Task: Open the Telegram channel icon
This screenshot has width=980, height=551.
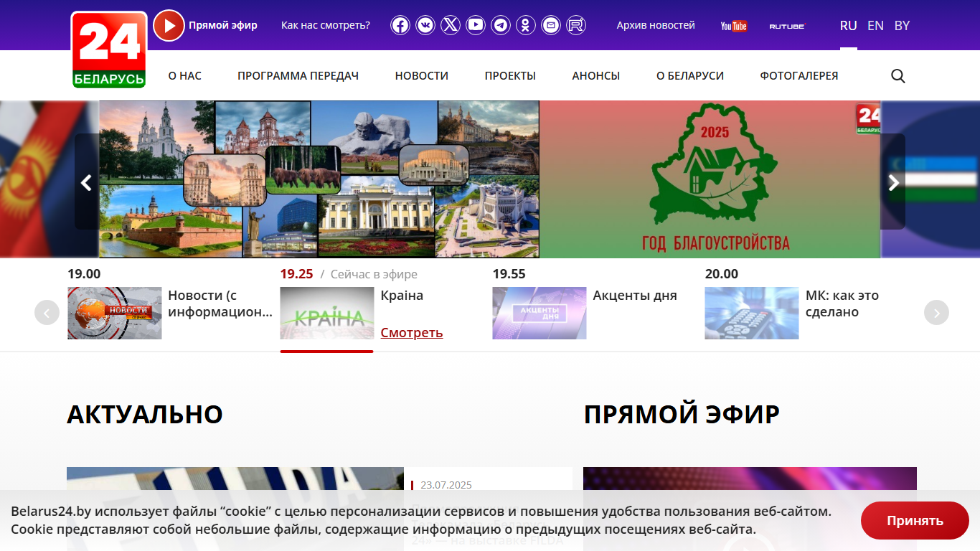Action: point(501,26)
